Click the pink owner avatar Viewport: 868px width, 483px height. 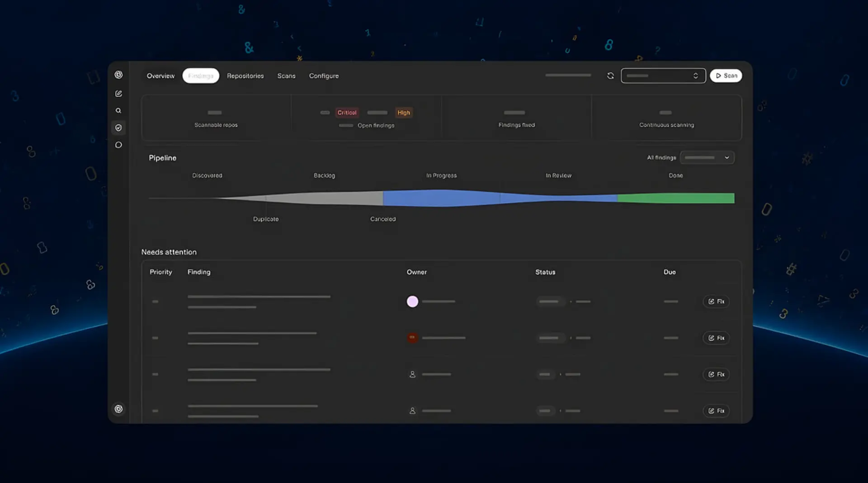[x=412, y=302]
